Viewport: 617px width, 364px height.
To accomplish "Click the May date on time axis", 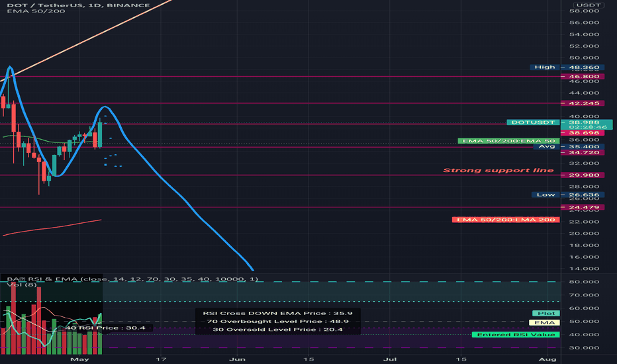I will (79, 359).
